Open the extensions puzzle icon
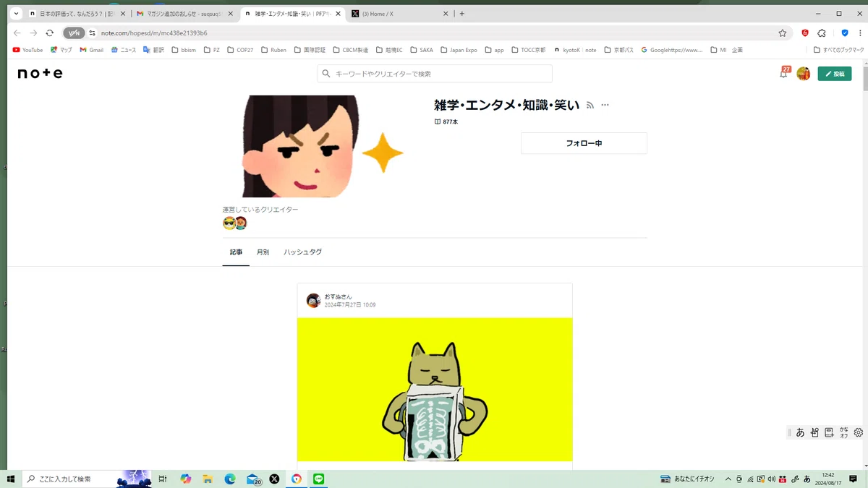Image resolution: width=868 pixels, height=488 pixels. [822, 33]
